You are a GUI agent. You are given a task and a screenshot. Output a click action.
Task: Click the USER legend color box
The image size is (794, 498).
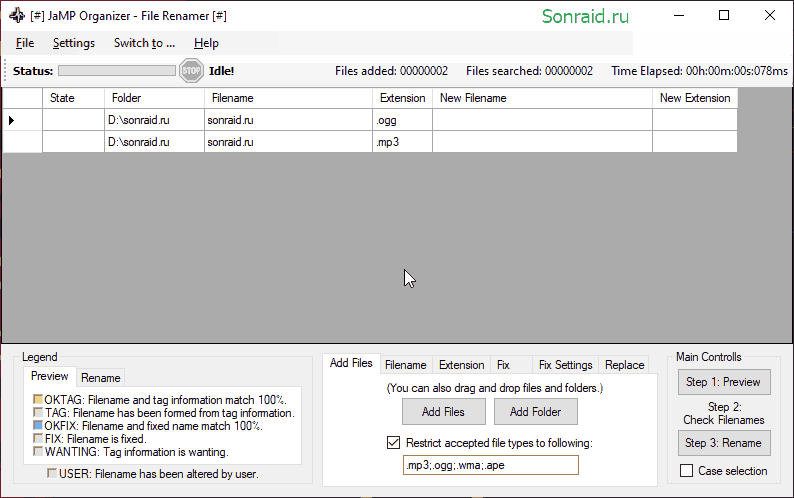[52, 473]
